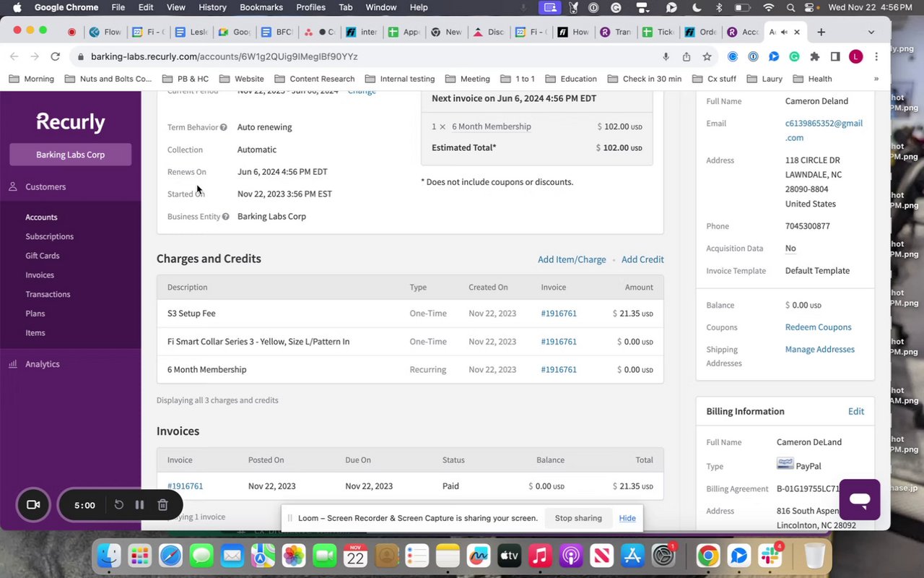
Task: Click the Grammarly extension icon
Action: click(794, 56)
